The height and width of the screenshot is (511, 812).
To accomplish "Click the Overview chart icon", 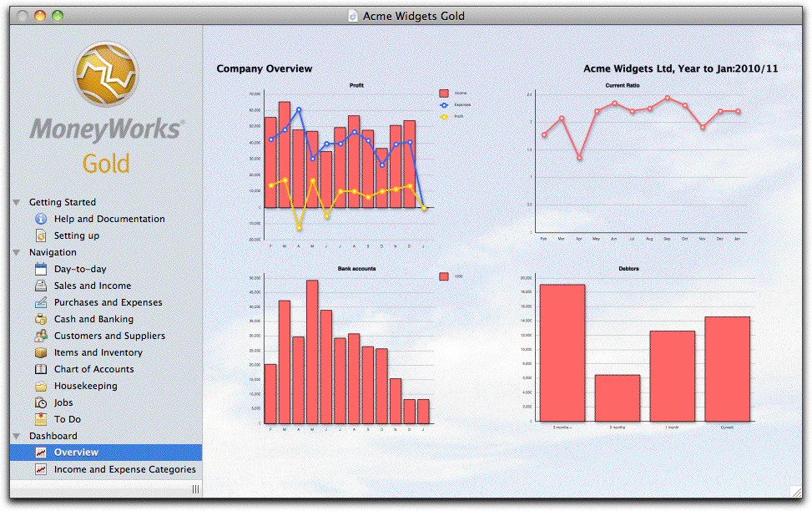I will click(x=41, y=453).
